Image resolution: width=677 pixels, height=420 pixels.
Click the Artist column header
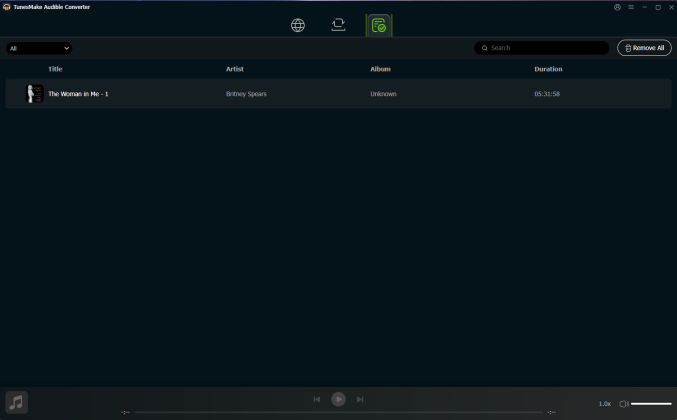point(235,69)
